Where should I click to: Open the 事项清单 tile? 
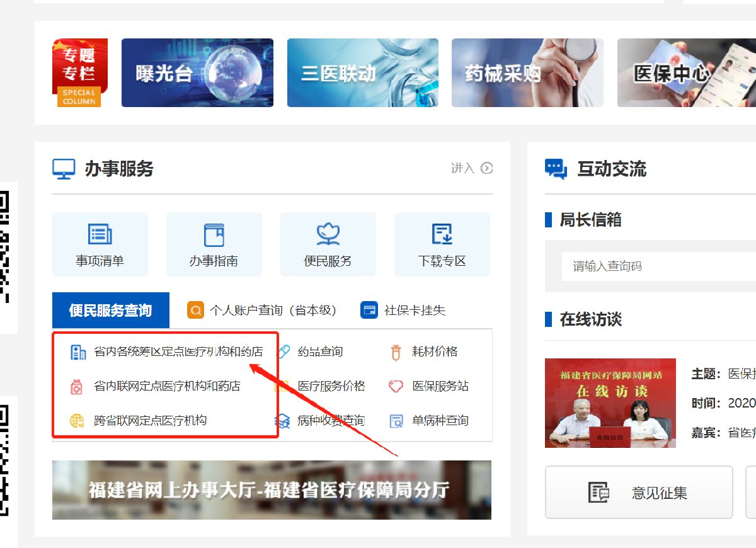[x=100, y=244]
